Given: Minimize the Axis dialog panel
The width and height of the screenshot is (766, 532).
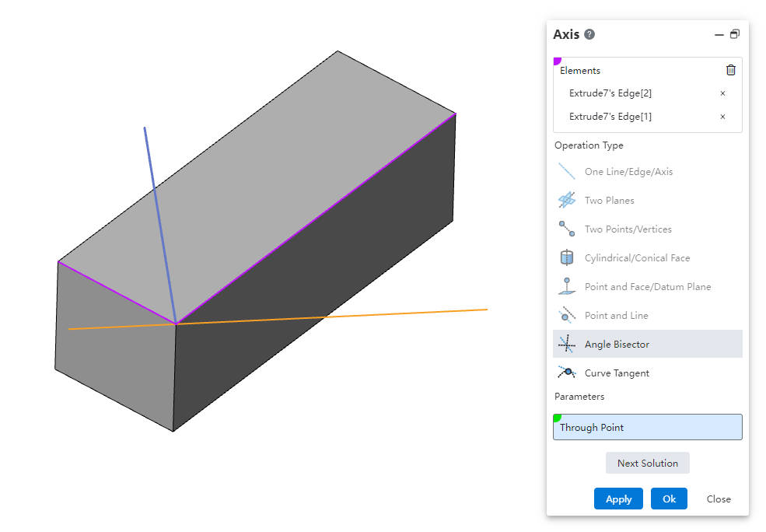Looking at the screenshot, I should point(719,35).
